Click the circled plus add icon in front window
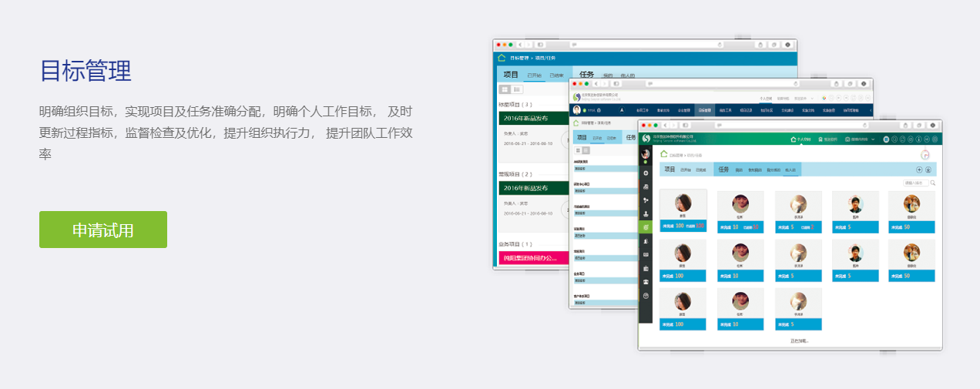The image size is (980, 389). 918,169
